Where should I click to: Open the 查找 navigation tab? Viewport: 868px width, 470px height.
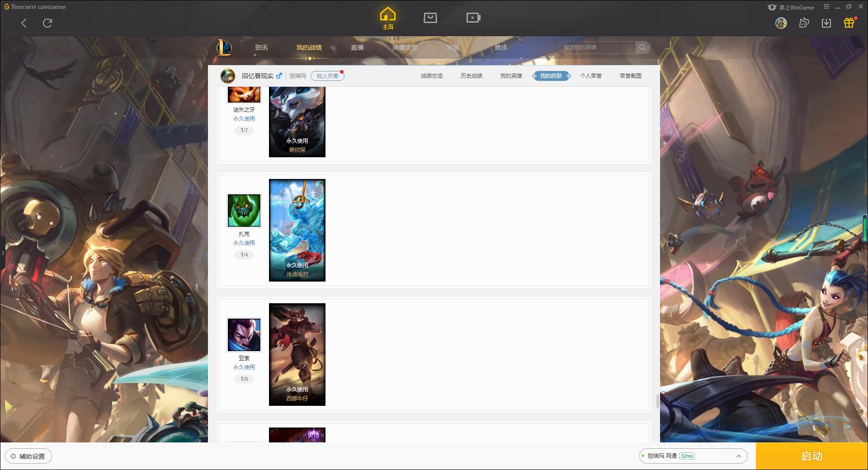click(501, 47)
